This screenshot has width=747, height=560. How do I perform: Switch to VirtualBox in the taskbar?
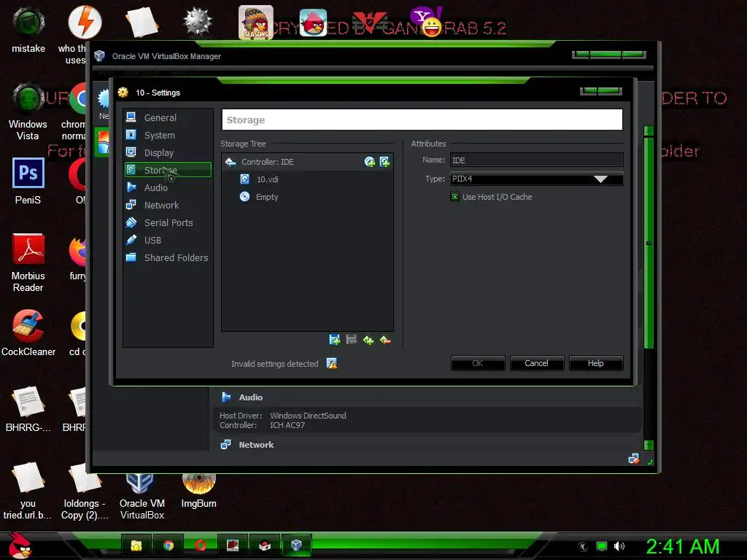[296, 545]
